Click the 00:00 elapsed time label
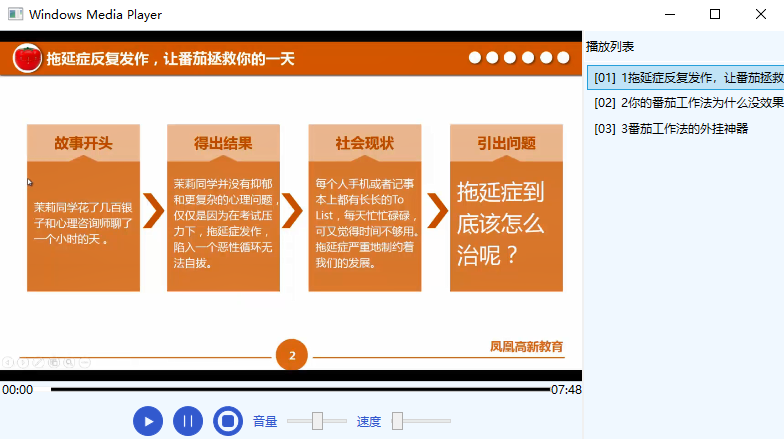Viewport: 784px width, 439px height. coord(18,390)
